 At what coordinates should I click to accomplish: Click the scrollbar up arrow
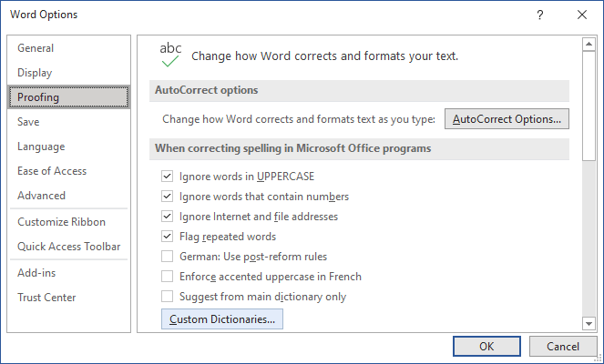[589, 45]
